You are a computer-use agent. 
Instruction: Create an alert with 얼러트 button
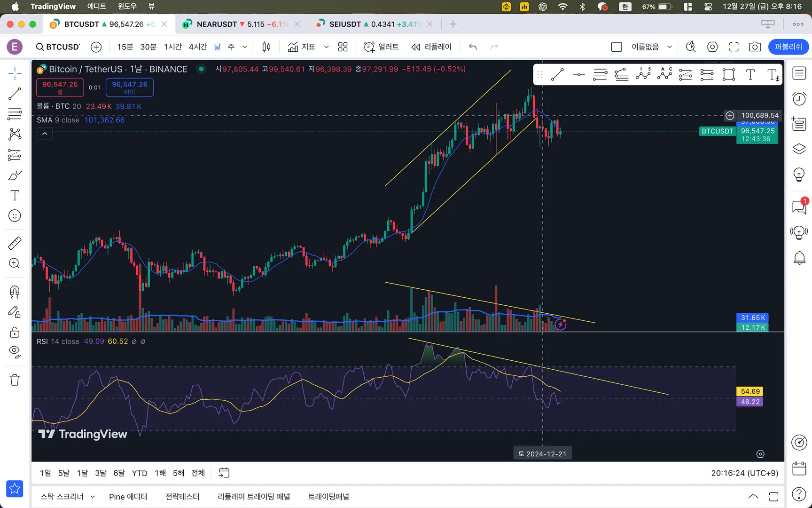coord(381,47)
